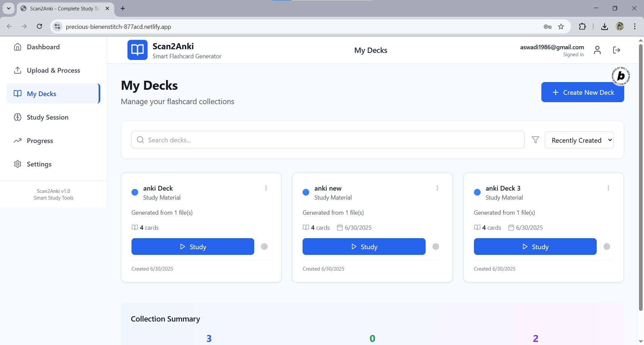View site information icon in address bar

pos(58,26)
